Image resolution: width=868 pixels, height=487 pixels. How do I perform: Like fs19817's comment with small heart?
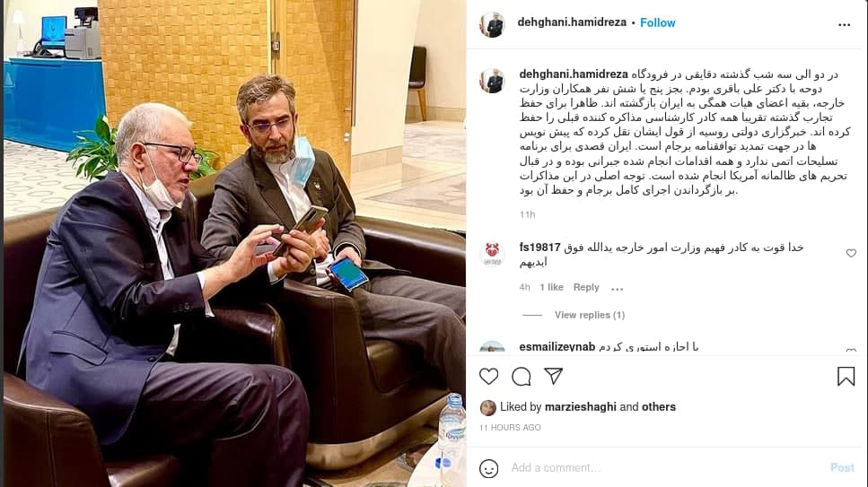(x=851, y=254)
